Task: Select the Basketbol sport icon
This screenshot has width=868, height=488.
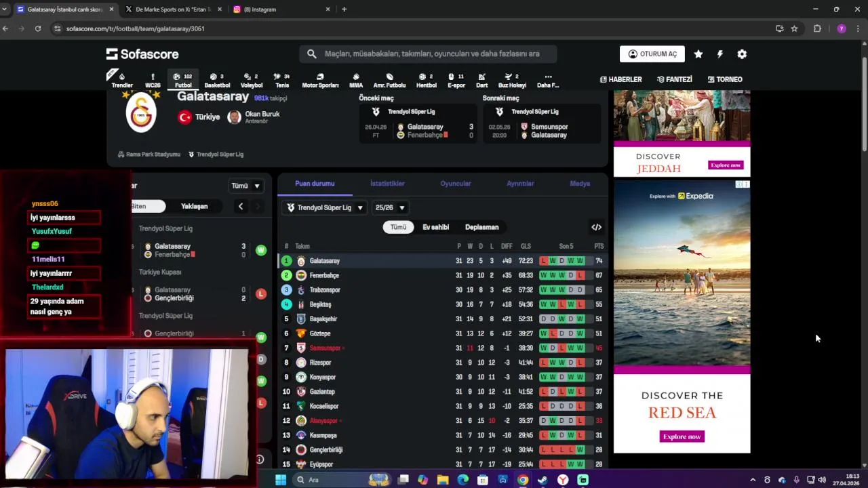Action: [217, 80]
